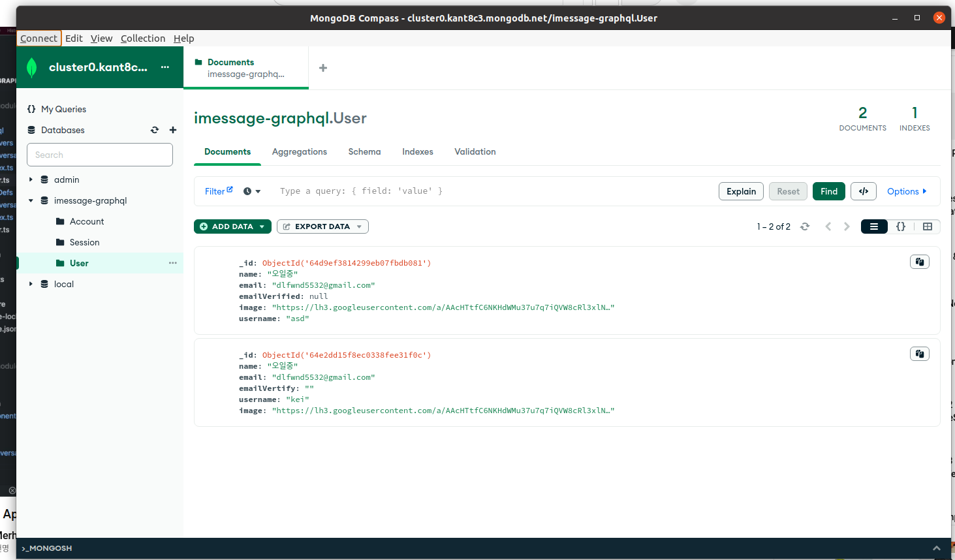Copy the document with username kei
The image size is (955, 560).
coord(920,354)
